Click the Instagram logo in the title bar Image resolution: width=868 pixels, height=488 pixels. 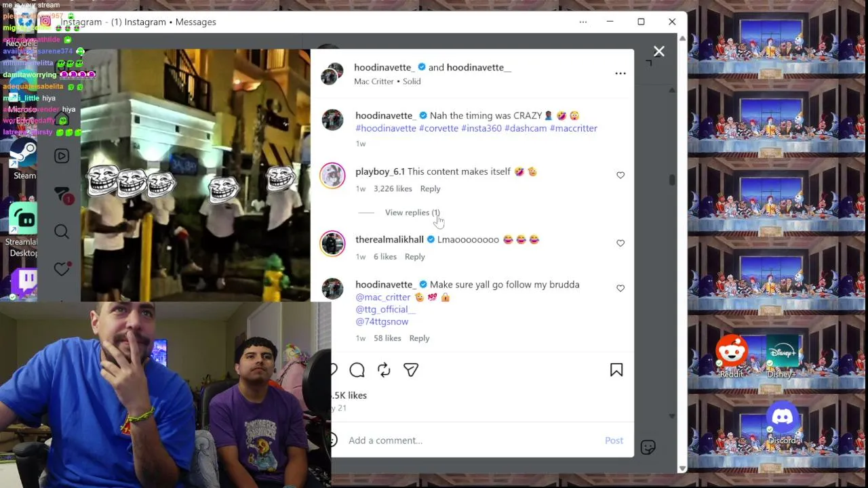tap(45, 22)
